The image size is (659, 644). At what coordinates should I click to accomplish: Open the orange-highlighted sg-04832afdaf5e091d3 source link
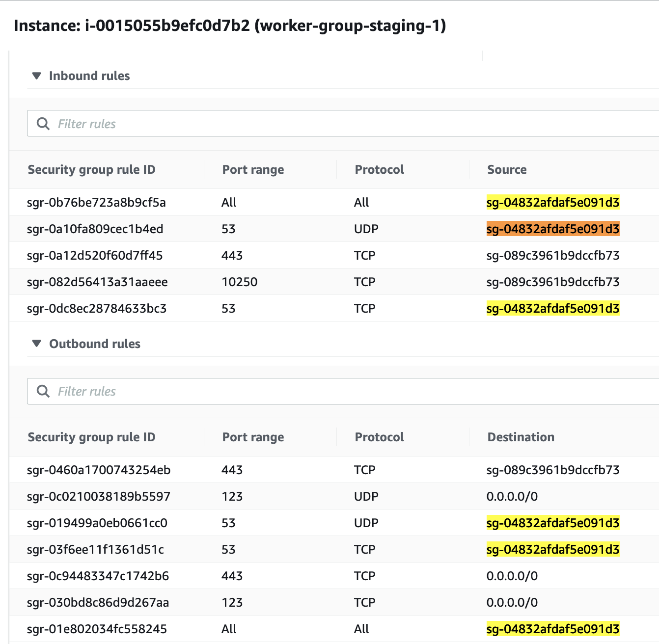(x=553, y=229)
